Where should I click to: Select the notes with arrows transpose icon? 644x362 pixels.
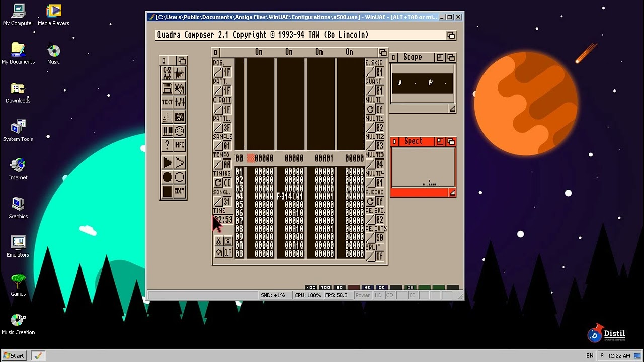[179, 103]
